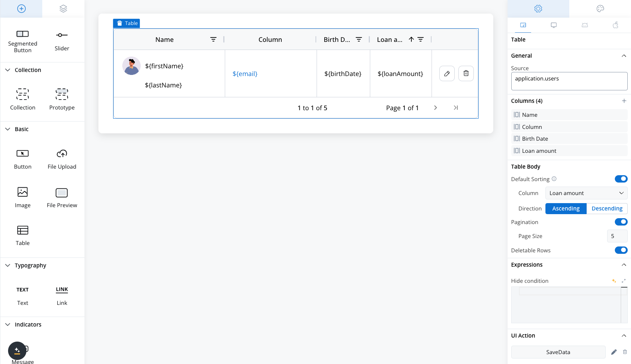Pick the Slider component
Screen dimensions: 631x364
(x=62, y=41)
